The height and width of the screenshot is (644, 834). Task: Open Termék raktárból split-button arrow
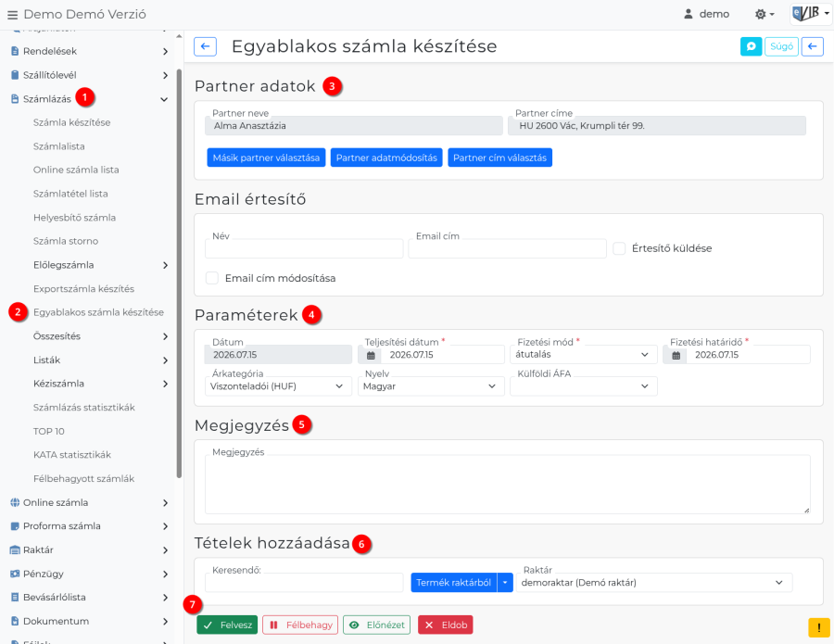(x=505, y=582)
